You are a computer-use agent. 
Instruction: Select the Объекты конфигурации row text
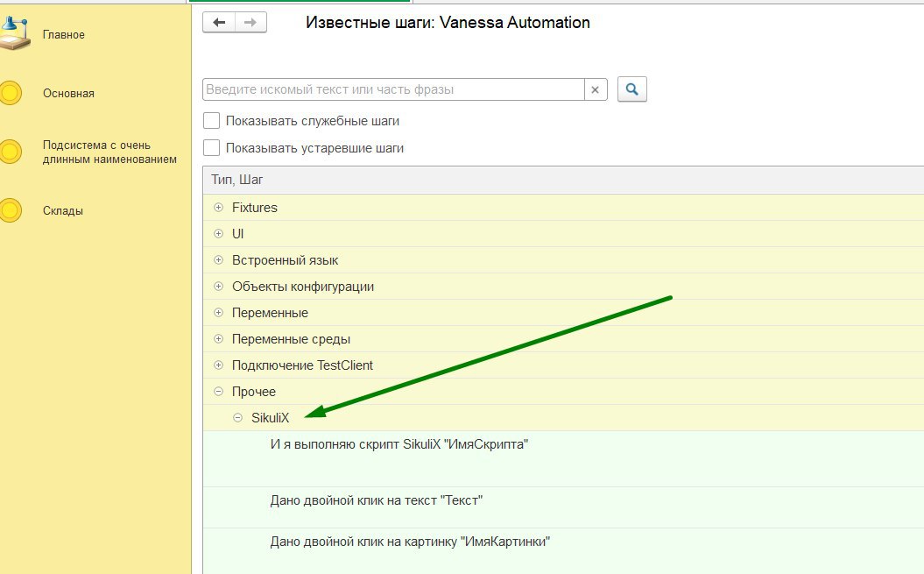tap(303, 287)
